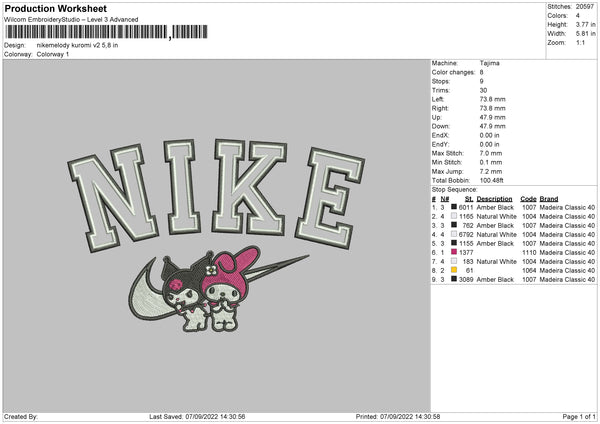Pick the yellow swatch for stop 8
600x424 pixels.
(454, 270)
